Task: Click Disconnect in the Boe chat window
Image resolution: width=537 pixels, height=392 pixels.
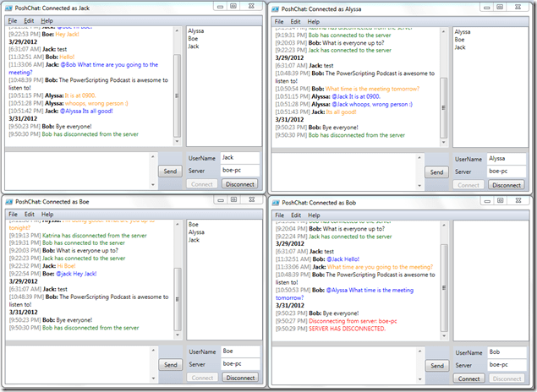Action: coord(241,378)
